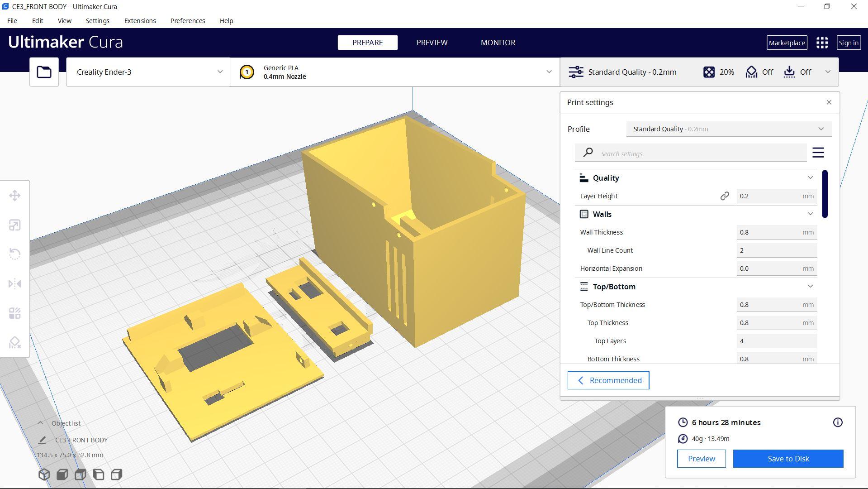Image resolution: width=868 pixels, height=489 pixels.
Task: Collapse the Object list
Action: 40,423
